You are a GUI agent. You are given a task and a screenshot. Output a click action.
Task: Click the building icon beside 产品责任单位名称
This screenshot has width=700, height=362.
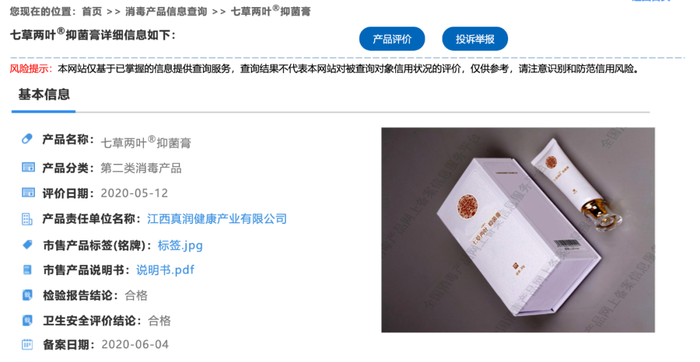[x=27, y=219]
